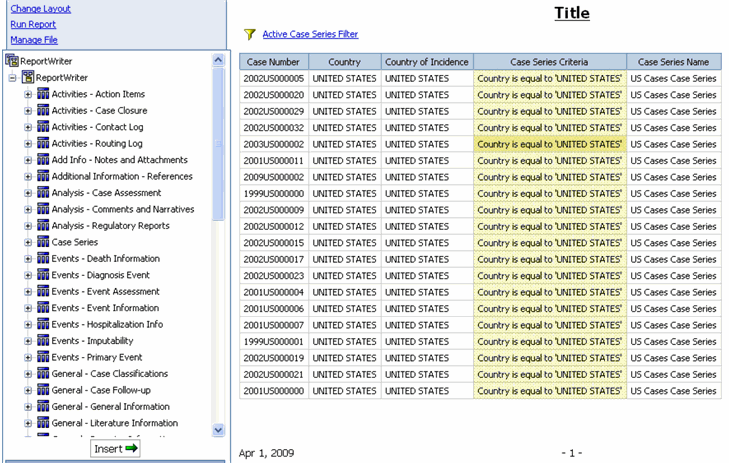729x463 pixels.
Task: Click the nested ReportWriter folder icon
Action: (28, 77)
